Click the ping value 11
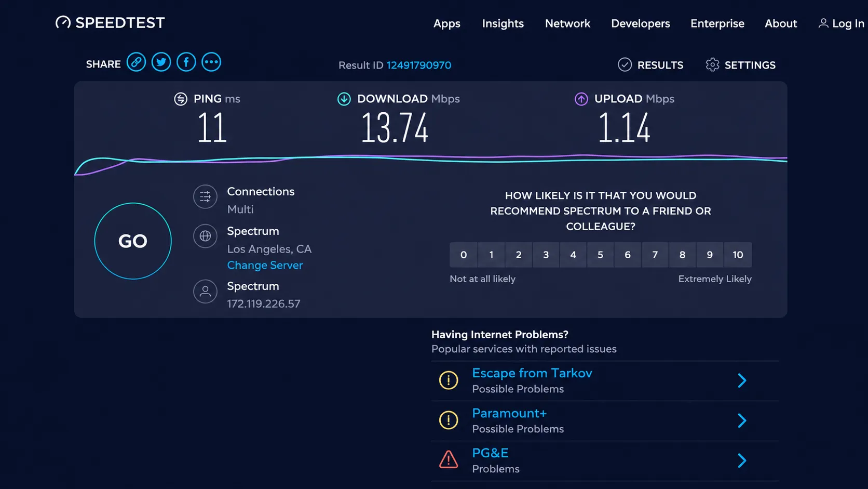 [212, 128]
